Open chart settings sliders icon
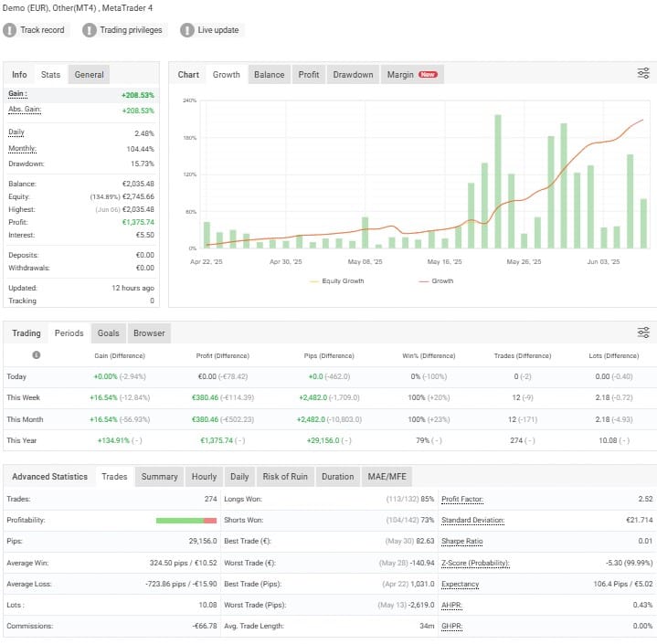Viewport: 657px width, 644px height. coord(643,74)
